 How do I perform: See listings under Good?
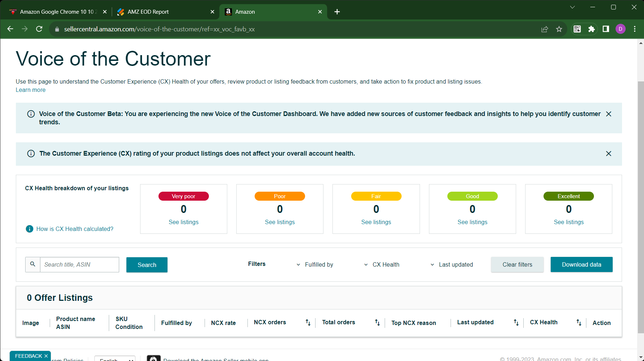473,222
